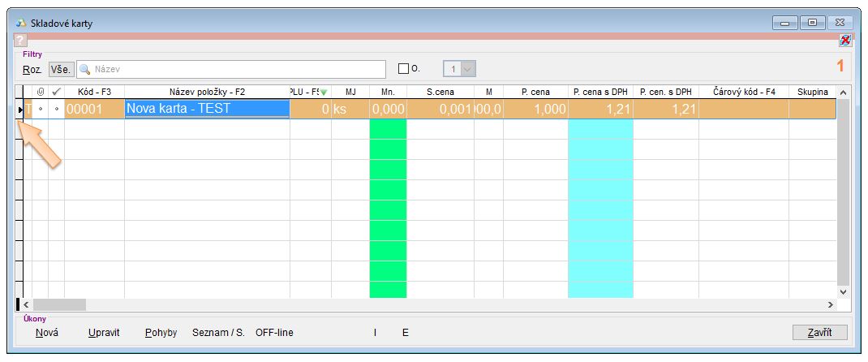The image size is (868, 362).
Task: Click the Kód - F3 column header
Action: (x=94, y=93)
